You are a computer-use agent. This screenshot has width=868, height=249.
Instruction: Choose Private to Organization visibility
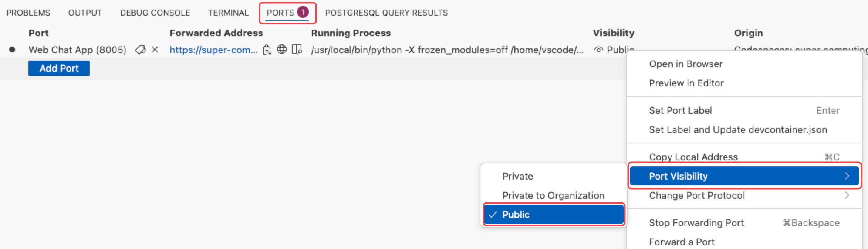[553, 195]
